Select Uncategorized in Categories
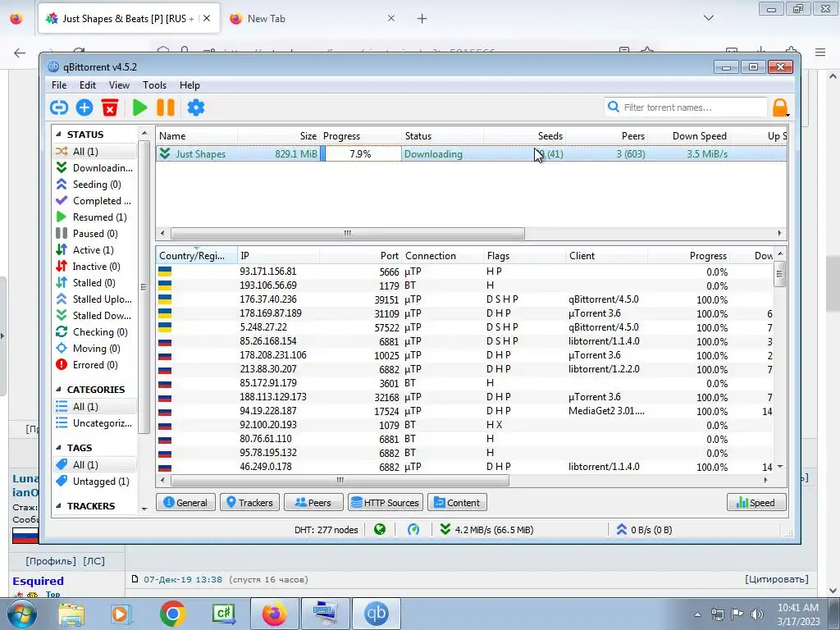 [x=94, y=423]
